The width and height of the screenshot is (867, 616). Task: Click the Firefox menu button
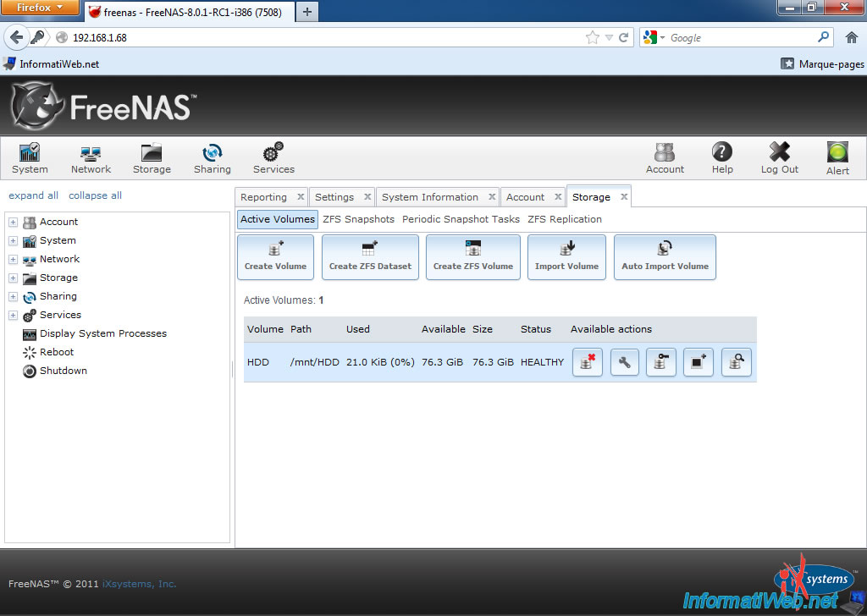(39, 8)
